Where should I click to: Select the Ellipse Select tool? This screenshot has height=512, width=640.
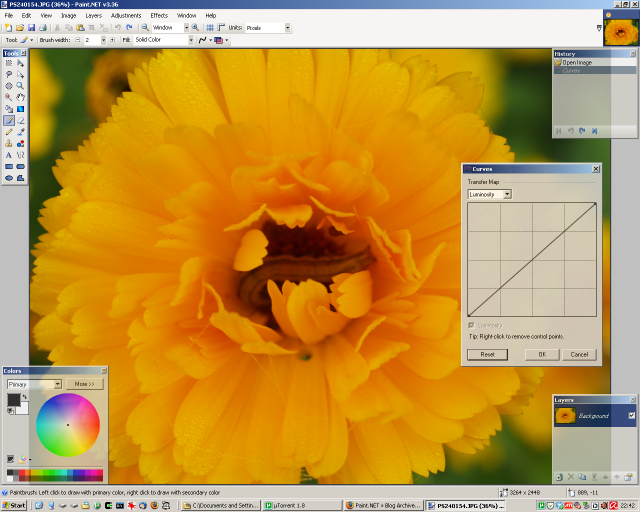pyautogui.click(x=9, y=86)
